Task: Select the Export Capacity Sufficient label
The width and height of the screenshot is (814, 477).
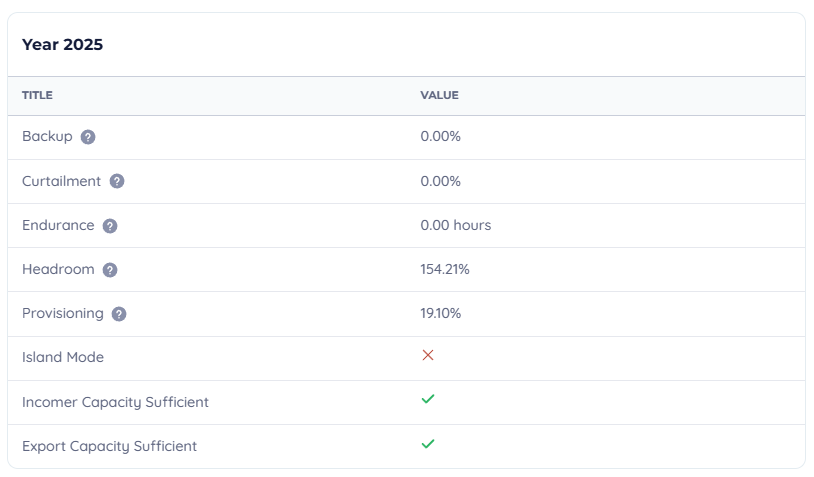Action: pos(109,446)
